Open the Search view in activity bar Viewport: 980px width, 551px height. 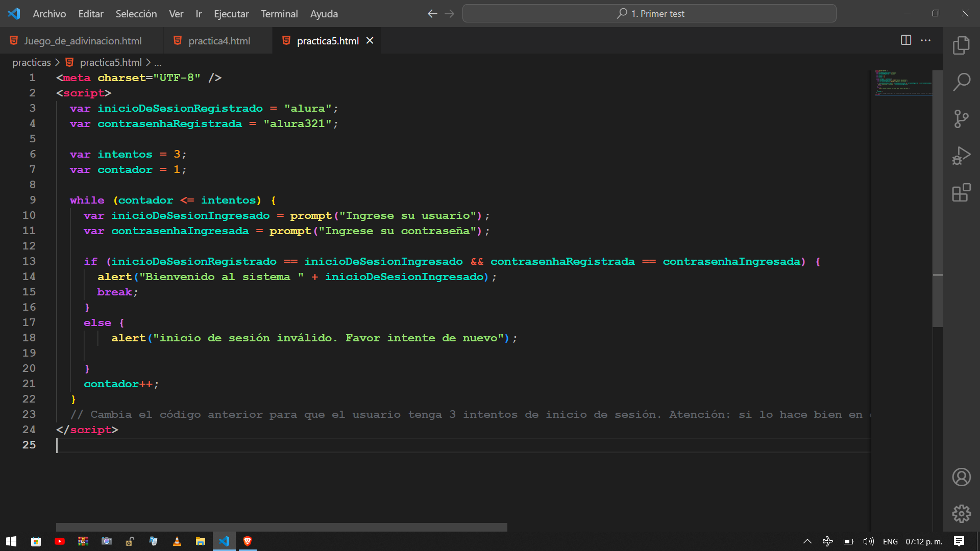(x=961, y=82)
